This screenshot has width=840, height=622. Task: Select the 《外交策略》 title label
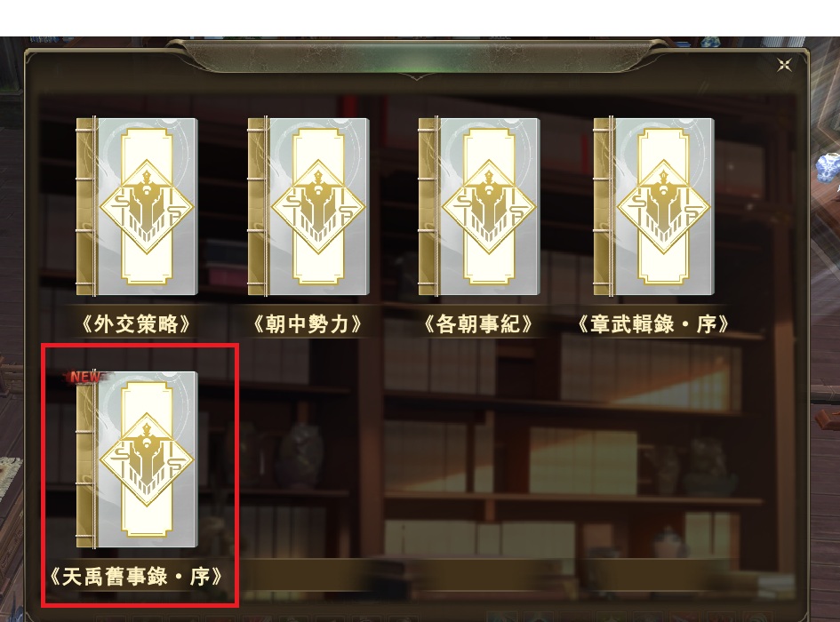(136, 324)
